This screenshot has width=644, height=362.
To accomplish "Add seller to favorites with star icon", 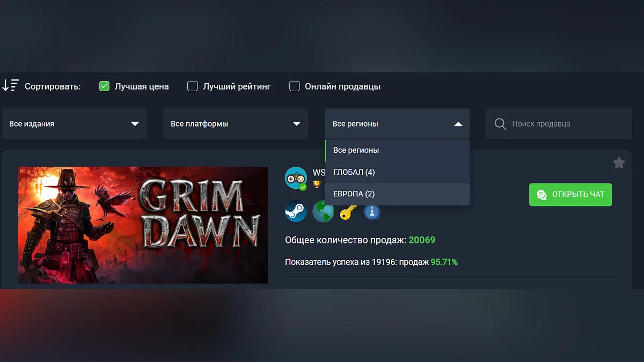I will coord(619,163).
